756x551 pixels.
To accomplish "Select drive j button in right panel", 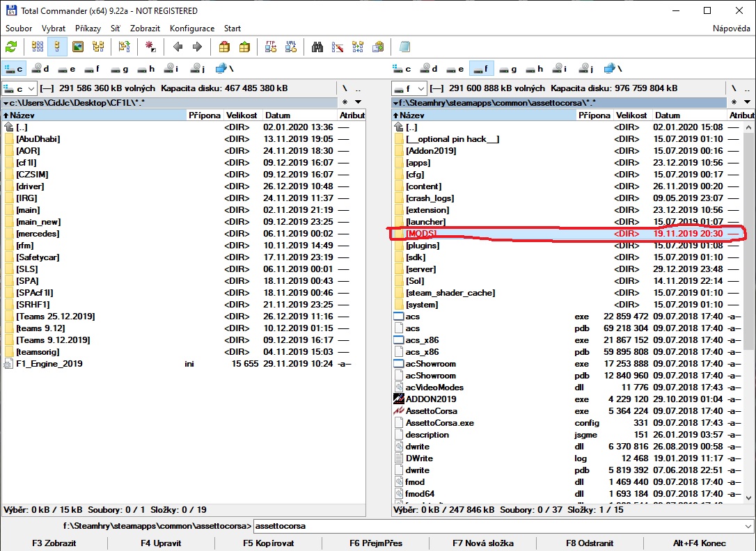I will (586, 69).
